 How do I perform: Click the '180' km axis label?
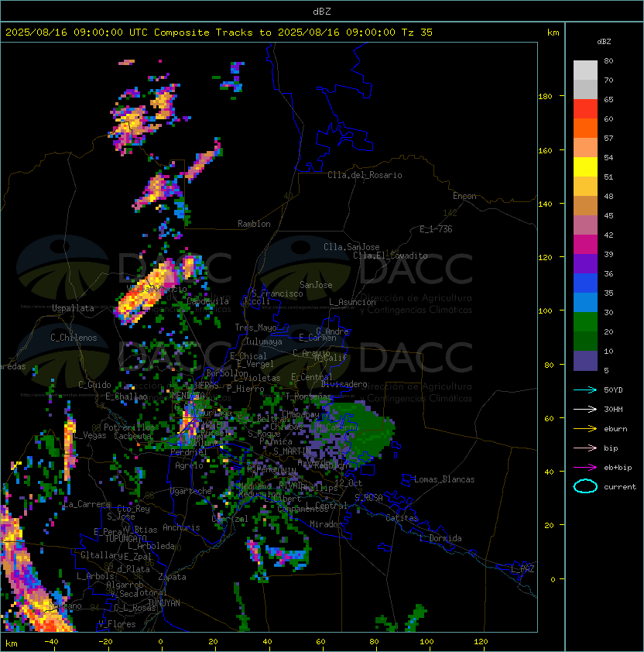click(x=545, y=97)
